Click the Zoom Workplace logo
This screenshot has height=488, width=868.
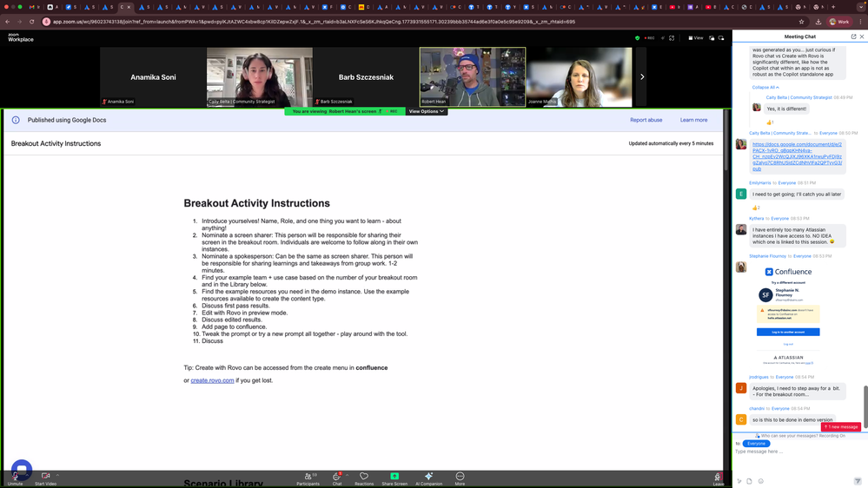[x=21, y=37]
